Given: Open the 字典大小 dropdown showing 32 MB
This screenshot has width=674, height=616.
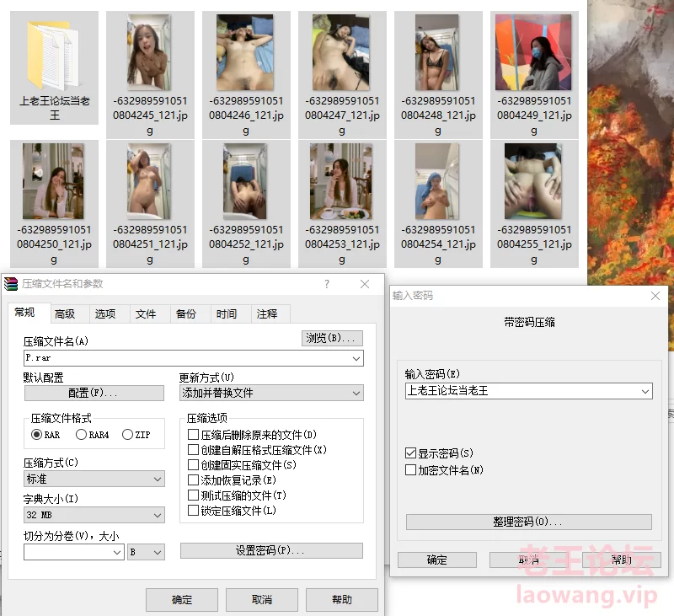Looking at the screenshot, I should point(94,515).
